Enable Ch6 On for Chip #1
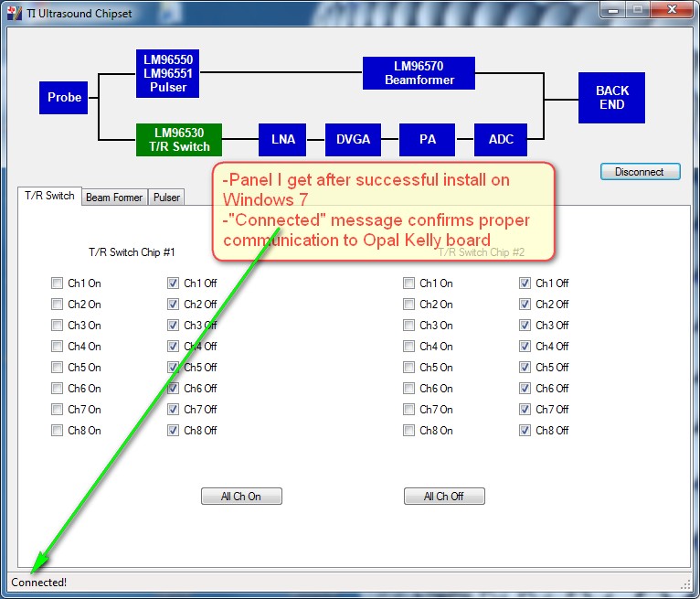This screenshot has height=599, width=700. click(57, 388)
